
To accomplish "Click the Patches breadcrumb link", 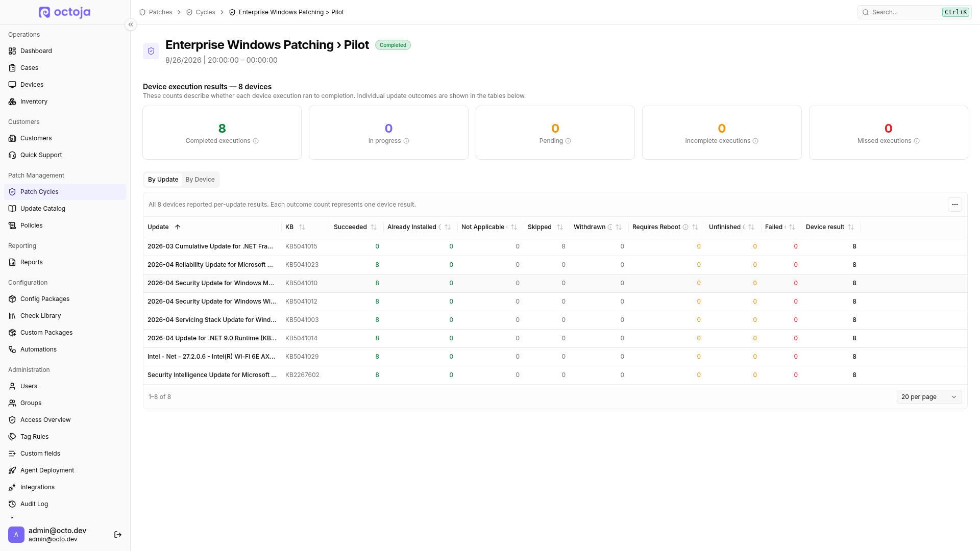I will 156,12.
